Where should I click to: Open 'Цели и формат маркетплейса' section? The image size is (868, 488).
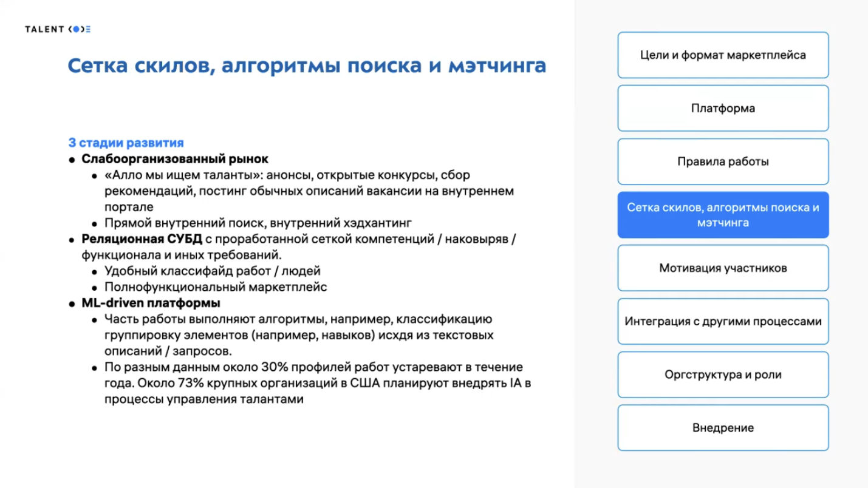point(723,55)
